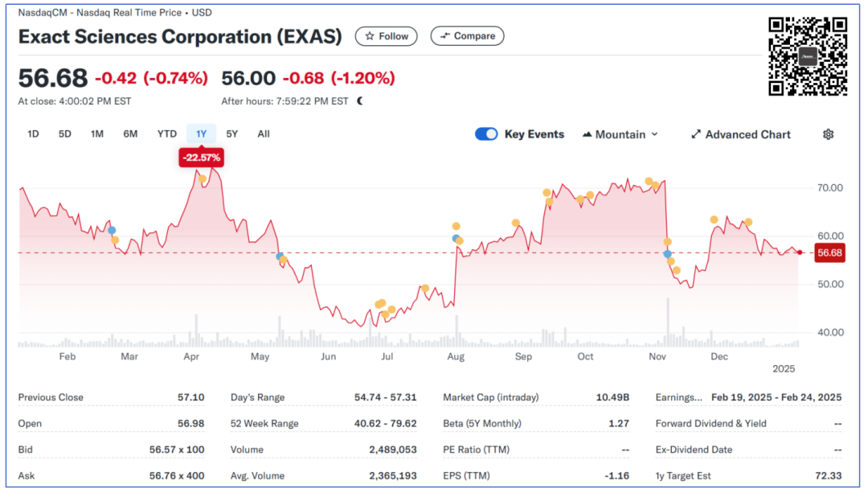Screen dimensions: 868x493
Task: Open chart settings gear icon
Action: (828, 134)
